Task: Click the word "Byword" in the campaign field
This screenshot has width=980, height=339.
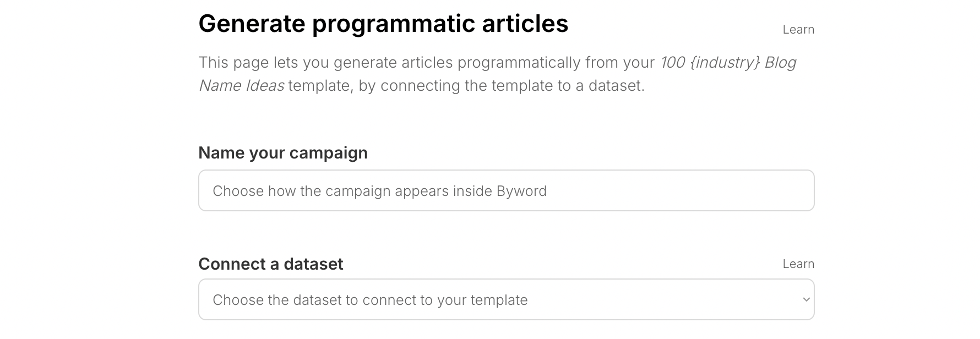Action: point(521,191)
